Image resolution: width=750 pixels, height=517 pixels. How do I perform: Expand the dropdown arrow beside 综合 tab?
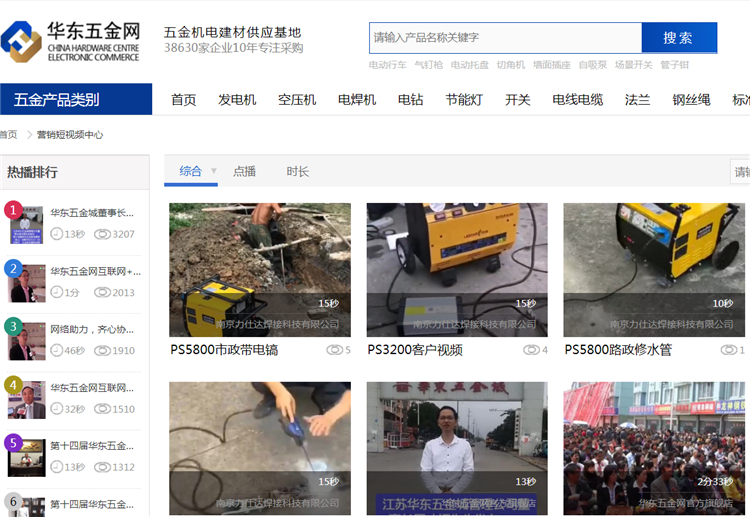[213, 171]
